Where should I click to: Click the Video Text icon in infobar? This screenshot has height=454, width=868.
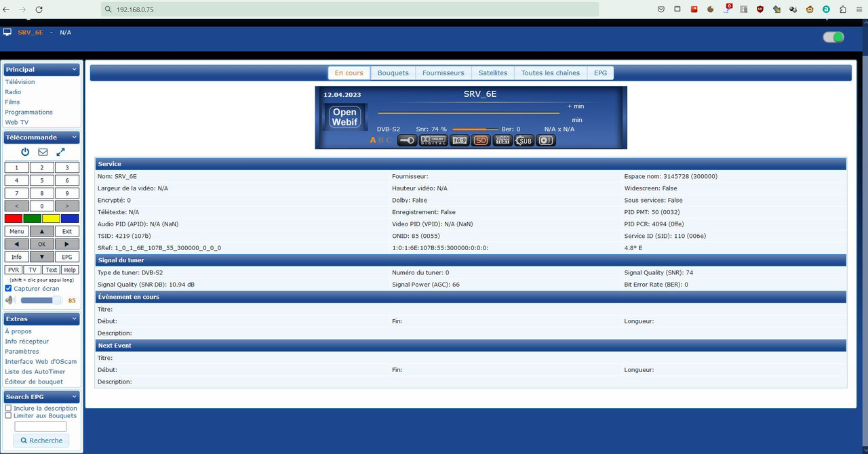502,140
